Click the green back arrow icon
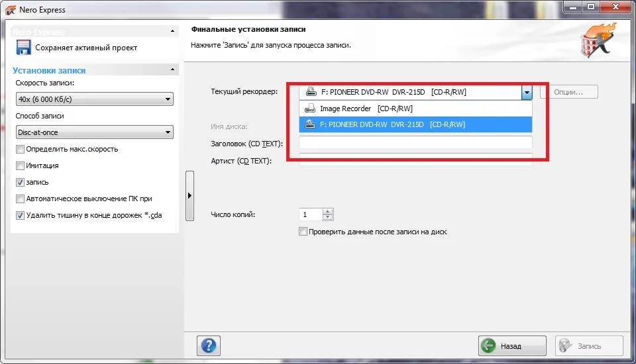Screen dimensions: 636x364 point(488,345)
